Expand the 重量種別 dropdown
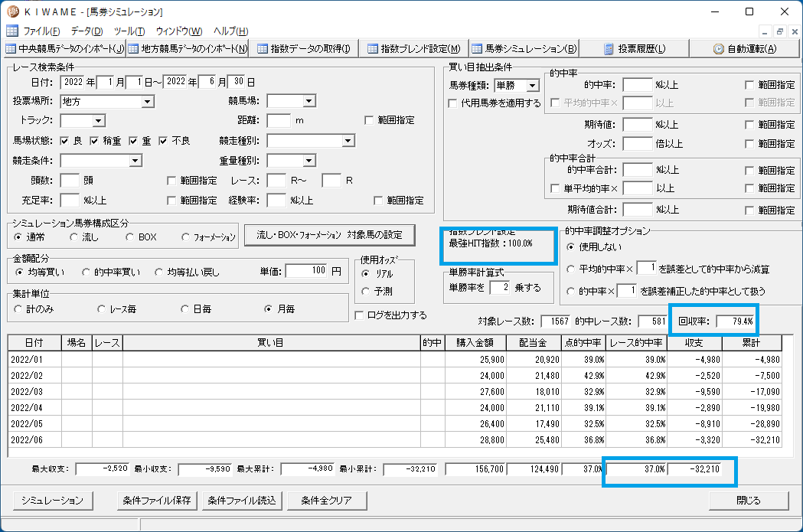This screenshot has height=532, width=803. click(308, 161)
